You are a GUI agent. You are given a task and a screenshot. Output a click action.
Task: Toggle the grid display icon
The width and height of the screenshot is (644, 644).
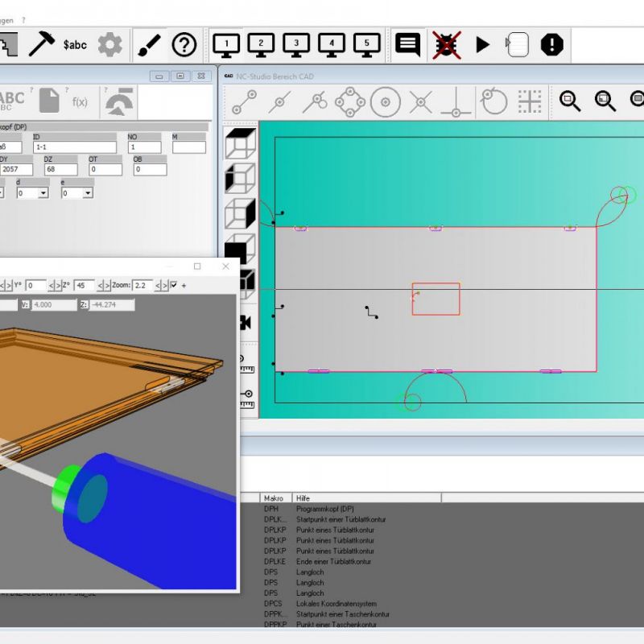pos(530,102)
